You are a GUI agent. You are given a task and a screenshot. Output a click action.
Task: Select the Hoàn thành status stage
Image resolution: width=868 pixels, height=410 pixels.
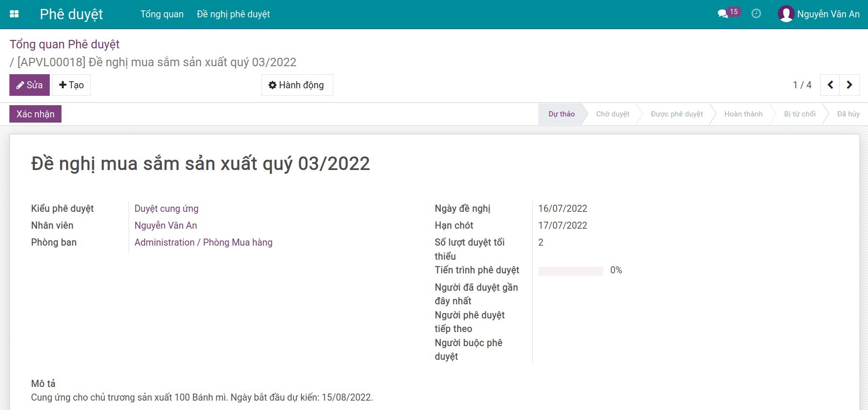tap(743, 114)
